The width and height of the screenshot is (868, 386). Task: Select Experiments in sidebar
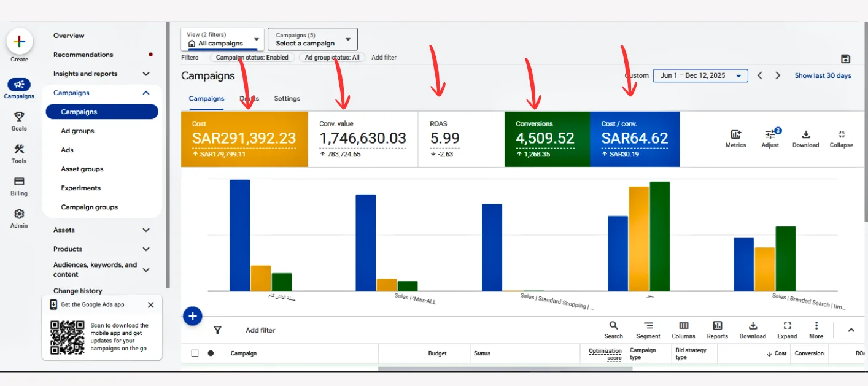(81, 188)
